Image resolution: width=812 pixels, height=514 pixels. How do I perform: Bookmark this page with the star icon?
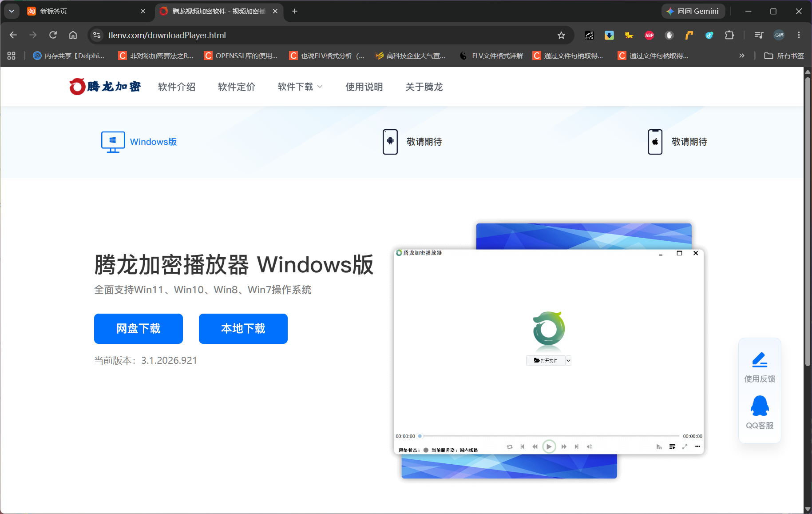(561, 35)
